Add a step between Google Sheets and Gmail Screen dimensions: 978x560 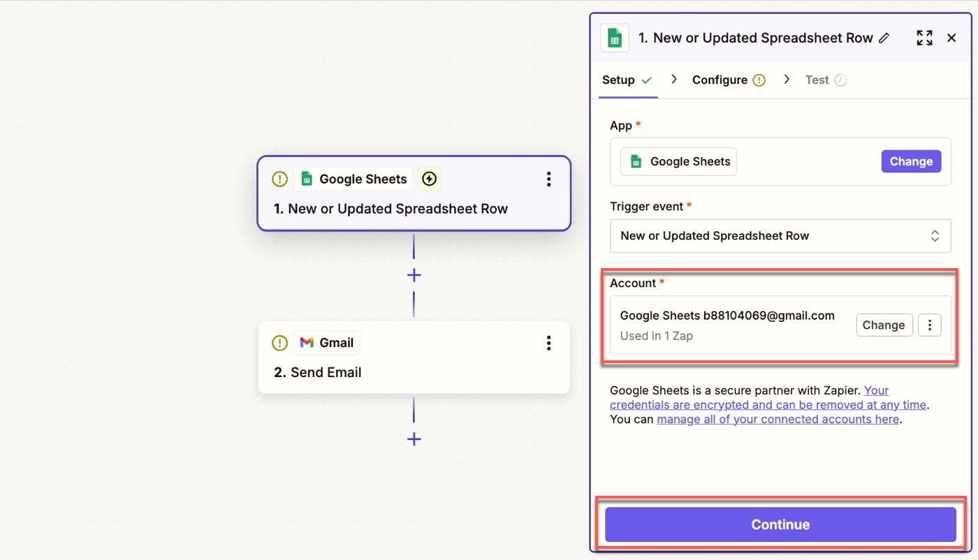pyautogui.click(x=414, y=275)
